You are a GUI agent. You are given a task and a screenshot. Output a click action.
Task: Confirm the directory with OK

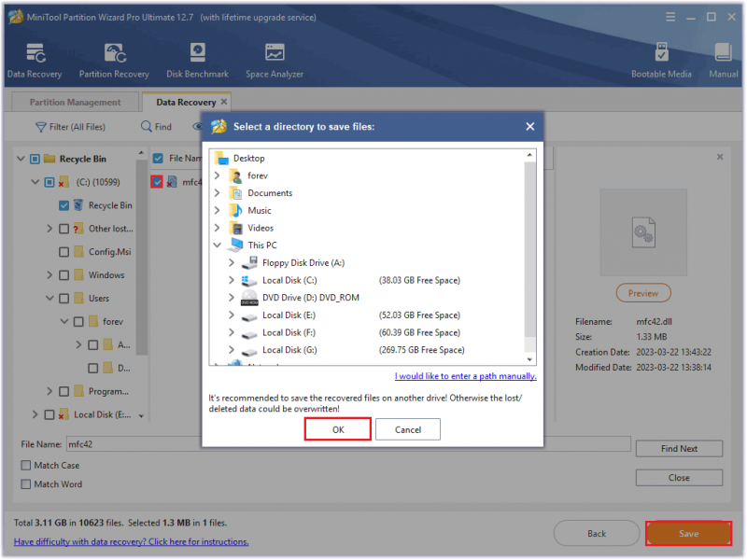338,429
